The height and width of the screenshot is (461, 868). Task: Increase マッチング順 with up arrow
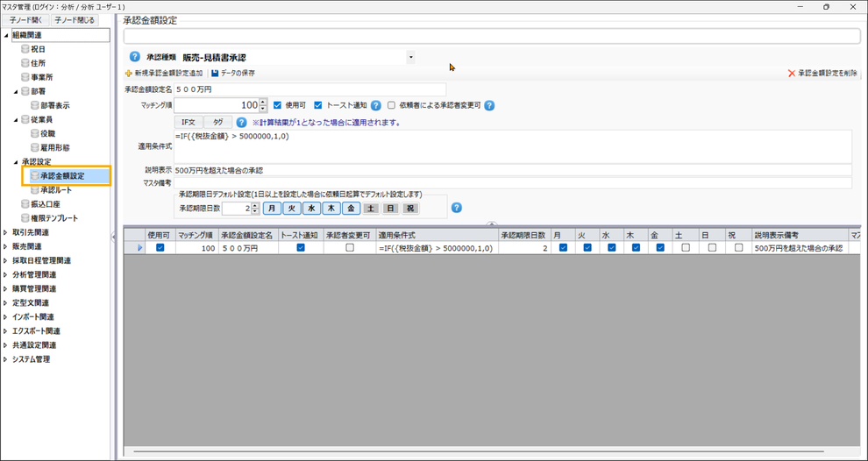tap(263, 102)
